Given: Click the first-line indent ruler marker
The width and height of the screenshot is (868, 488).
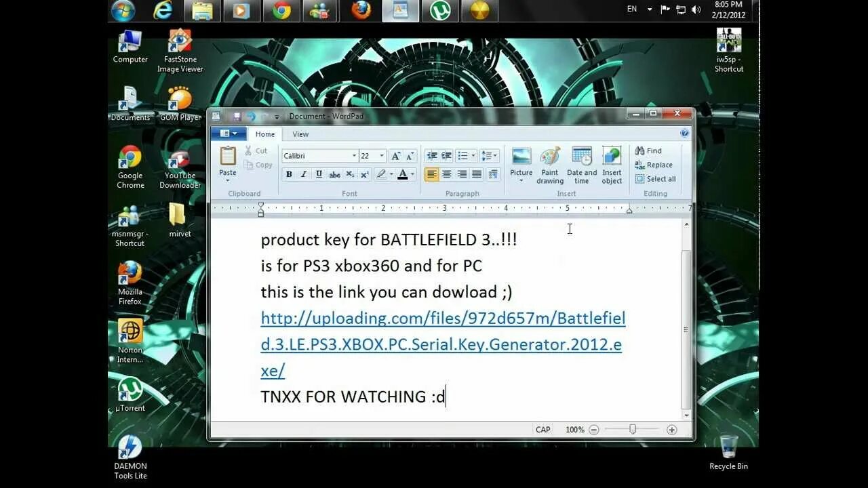Looking at the screenshot, I should (261, 205).
